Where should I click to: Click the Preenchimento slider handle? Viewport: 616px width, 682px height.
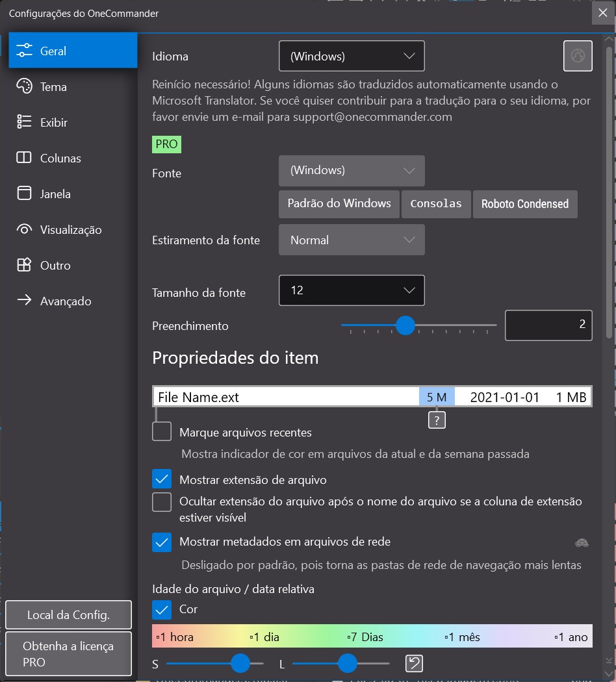(x=405, y=325)
